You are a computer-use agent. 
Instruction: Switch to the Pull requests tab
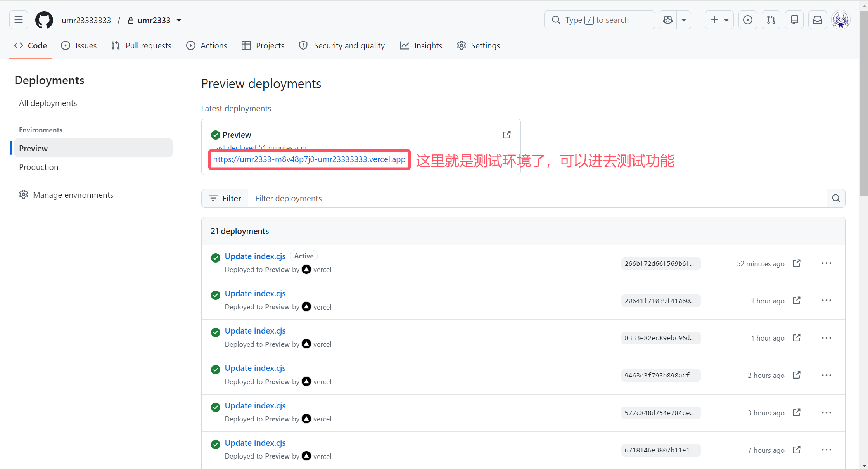[x=141, y=45]
